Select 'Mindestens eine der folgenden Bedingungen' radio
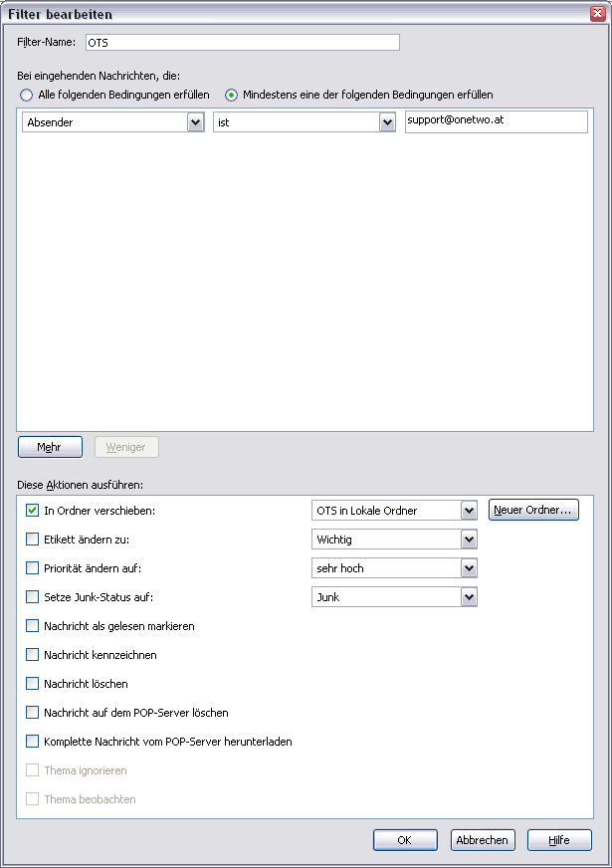Screen dimensions: 612x868 click(x=231, y=96)
